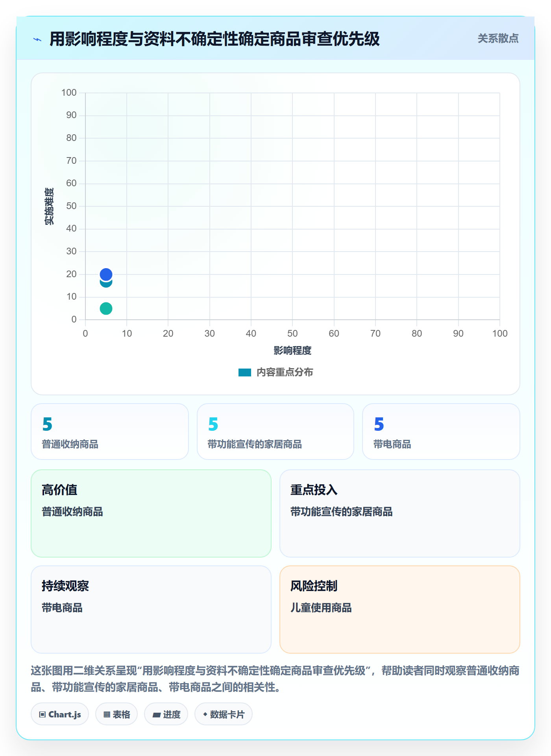
Task: Click the 关系散点 label in header
Action: 498,39
